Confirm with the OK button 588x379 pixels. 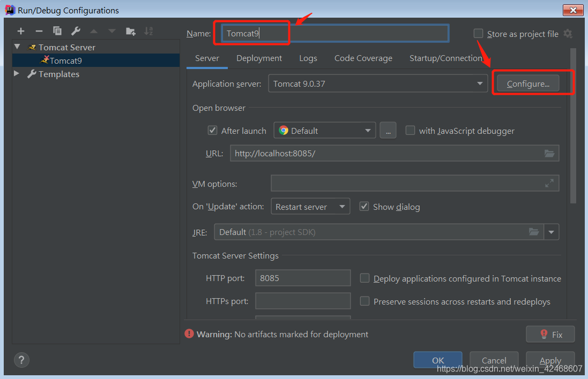[x=437, y=360]
